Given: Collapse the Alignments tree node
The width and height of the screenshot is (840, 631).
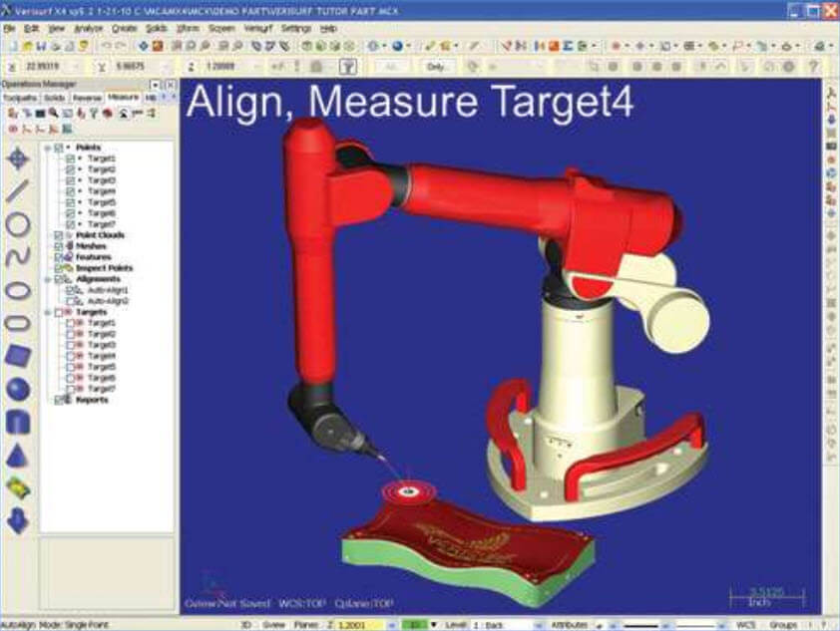Looking at the screenshot, I should tap(48, 279).
